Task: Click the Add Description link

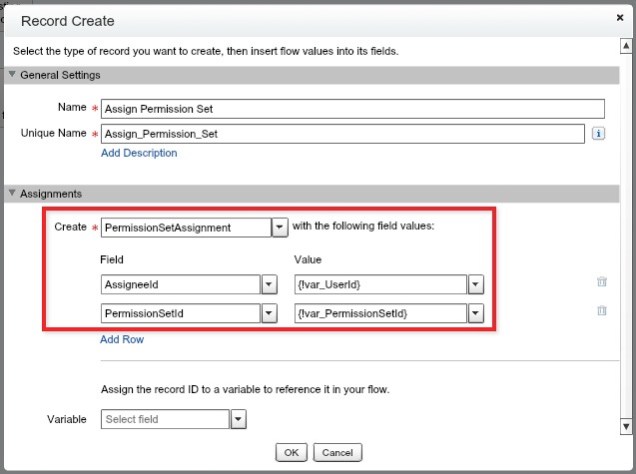Action: pyautogui.click(x=139, y=153)
